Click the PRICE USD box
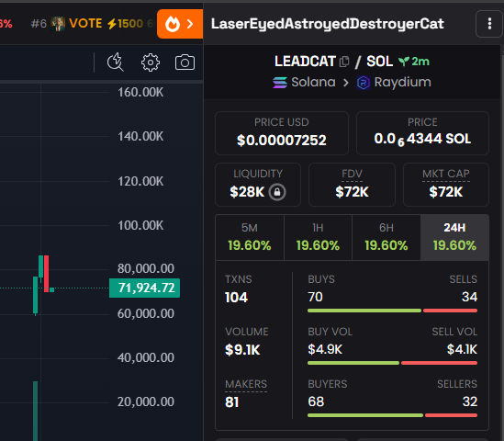 282,133
